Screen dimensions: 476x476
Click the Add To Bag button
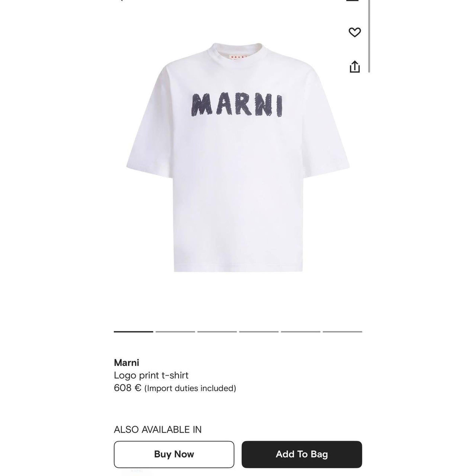click(302, 454)
